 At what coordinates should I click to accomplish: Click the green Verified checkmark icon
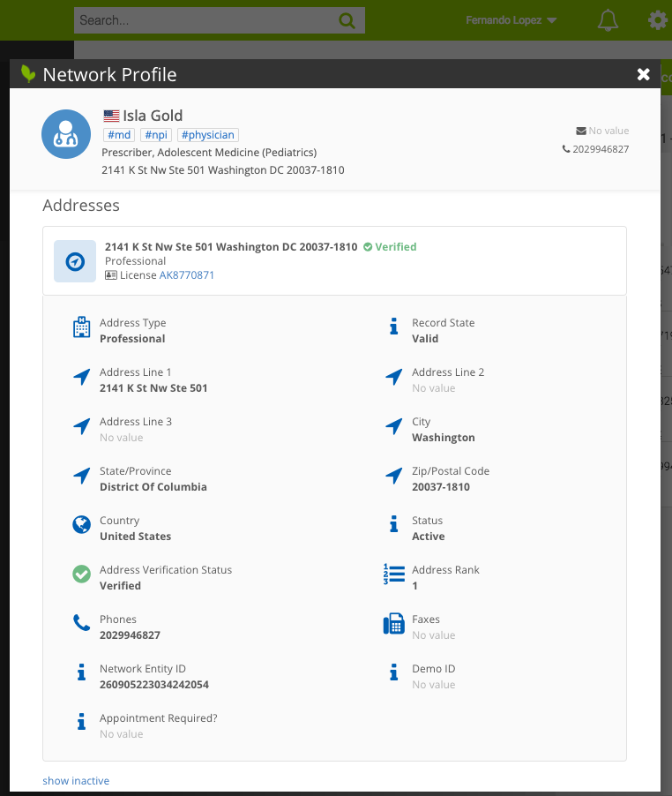[81, 574]
